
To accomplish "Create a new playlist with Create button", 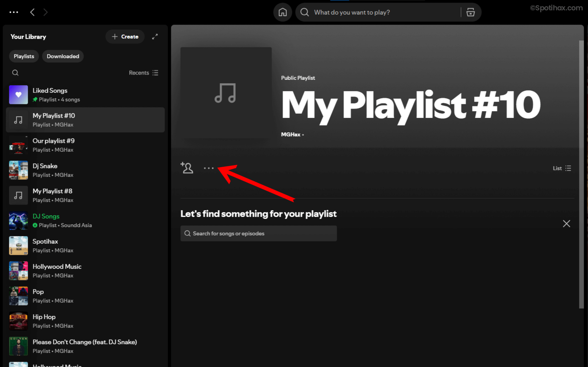I will pyautogui.click(x=125, y=37).
